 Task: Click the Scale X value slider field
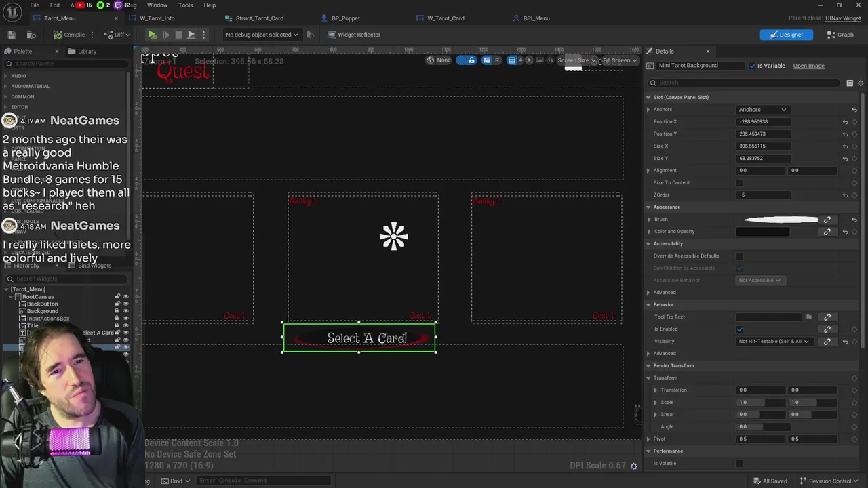762,403
